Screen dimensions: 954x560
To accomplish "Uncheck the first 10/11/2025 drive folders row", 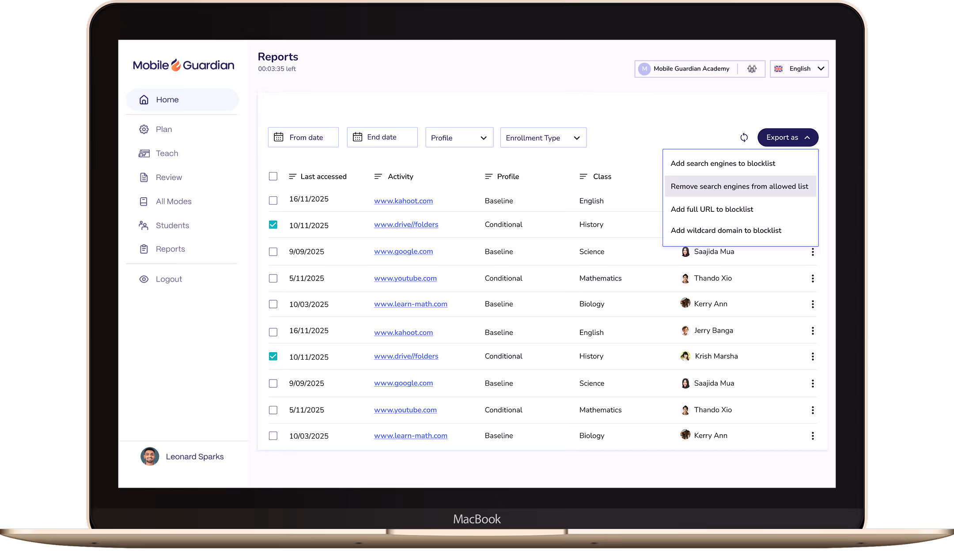I will click(273, 225).
